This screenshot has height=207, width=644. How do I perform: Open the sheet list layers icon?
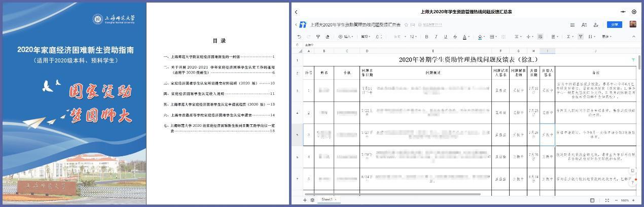[x=312, y=200]
